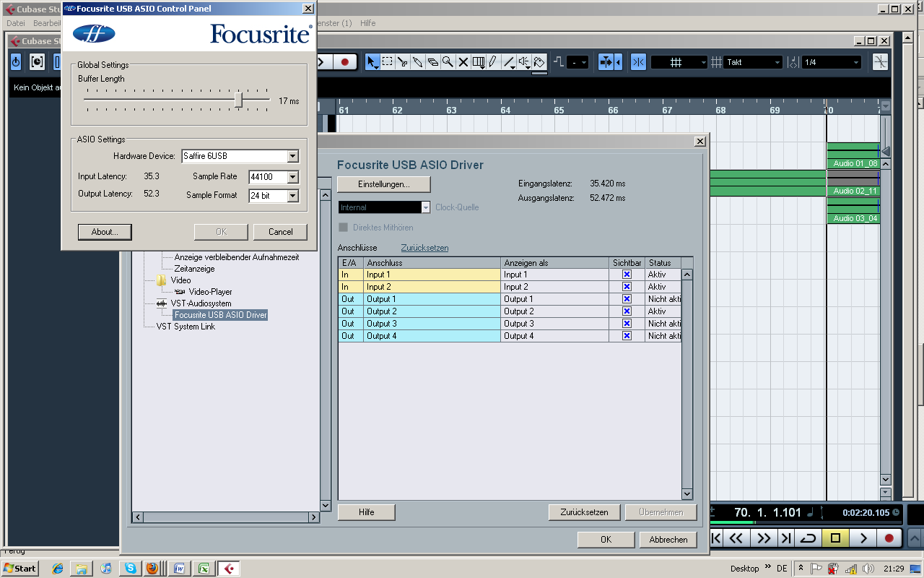Select the Zoom magnifier tool

pyautogui.click(x=448, y=62)
